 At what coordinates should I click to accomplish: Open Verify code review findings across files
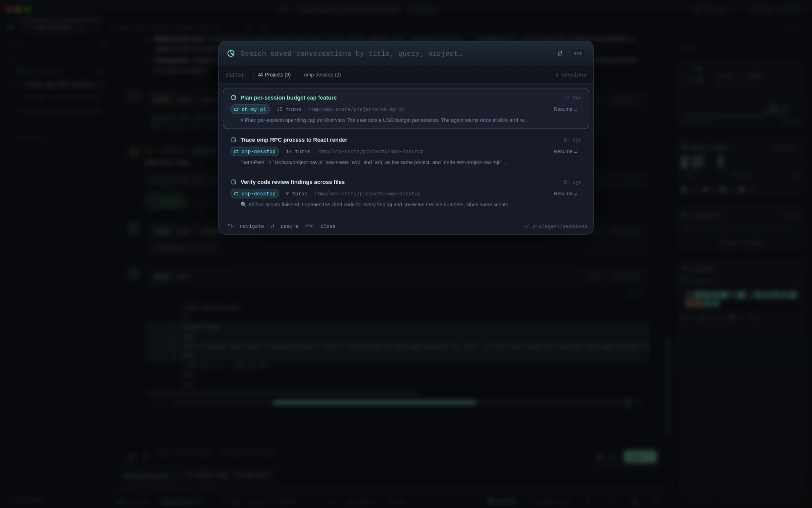406,193
